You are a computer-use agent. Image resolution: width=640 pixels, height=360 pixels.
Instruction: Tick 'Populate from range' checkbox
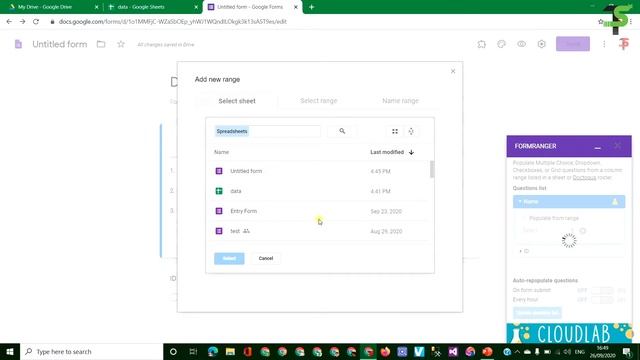[524, 218]
